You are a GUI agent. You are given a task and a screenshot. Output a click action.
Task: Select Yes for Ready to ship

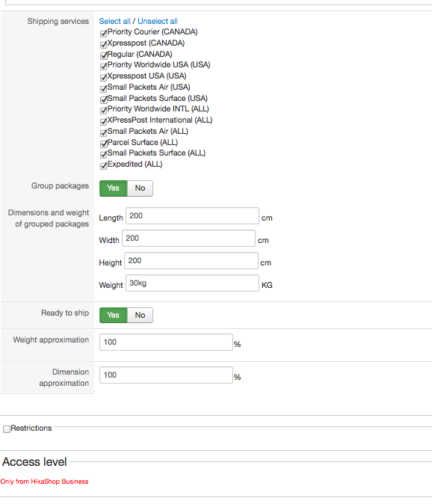(x=114, y=315)
